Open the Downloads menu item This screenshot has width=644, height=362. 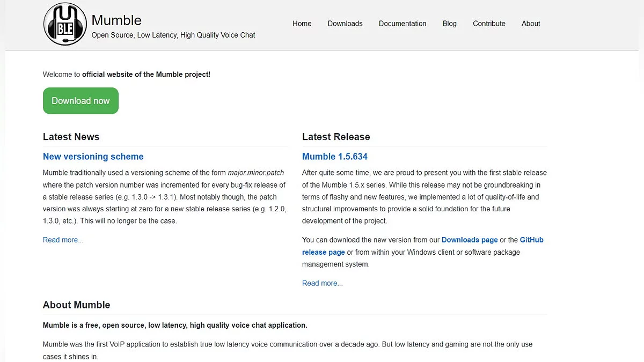point(345,24)
